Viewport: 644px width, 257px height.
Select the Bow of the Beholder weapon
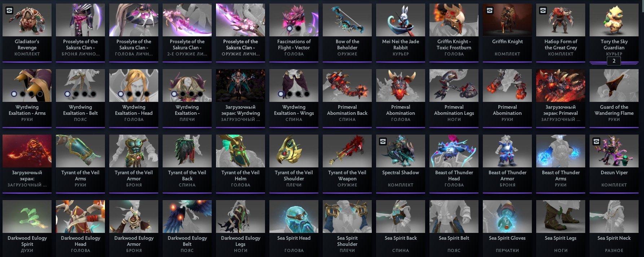(347, 32)
